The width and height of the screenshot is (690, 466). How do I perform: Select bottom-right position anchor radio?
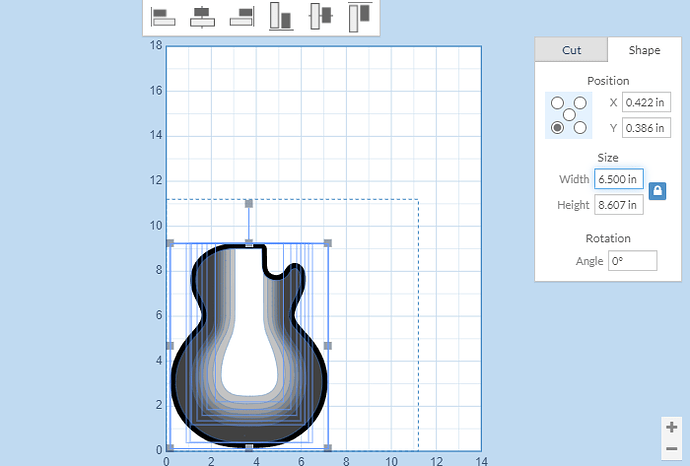580,127
